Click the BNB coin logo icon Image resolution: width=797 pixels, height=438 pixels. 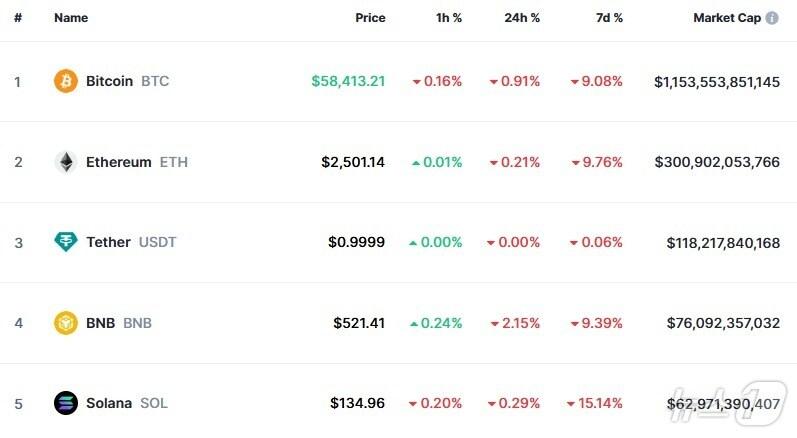click(x=66, y=323)
